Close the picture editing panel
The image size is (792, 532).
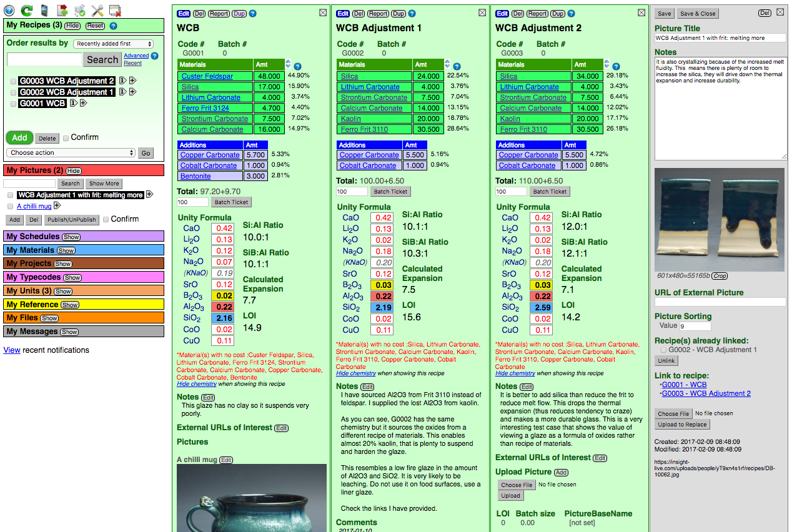(x=781, y=12)
